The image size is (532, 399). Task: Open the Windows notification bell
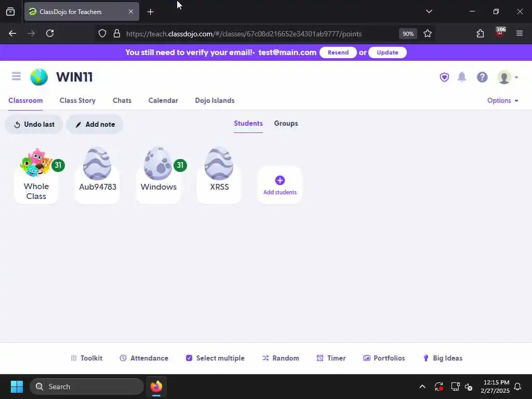(518, 387)
